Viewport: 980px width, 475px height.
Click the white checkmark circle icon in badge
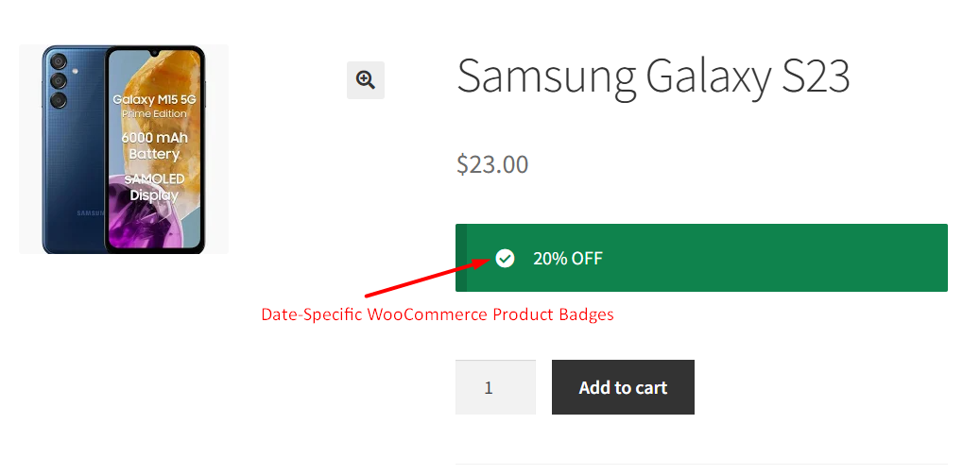click(x=506, y=258)
